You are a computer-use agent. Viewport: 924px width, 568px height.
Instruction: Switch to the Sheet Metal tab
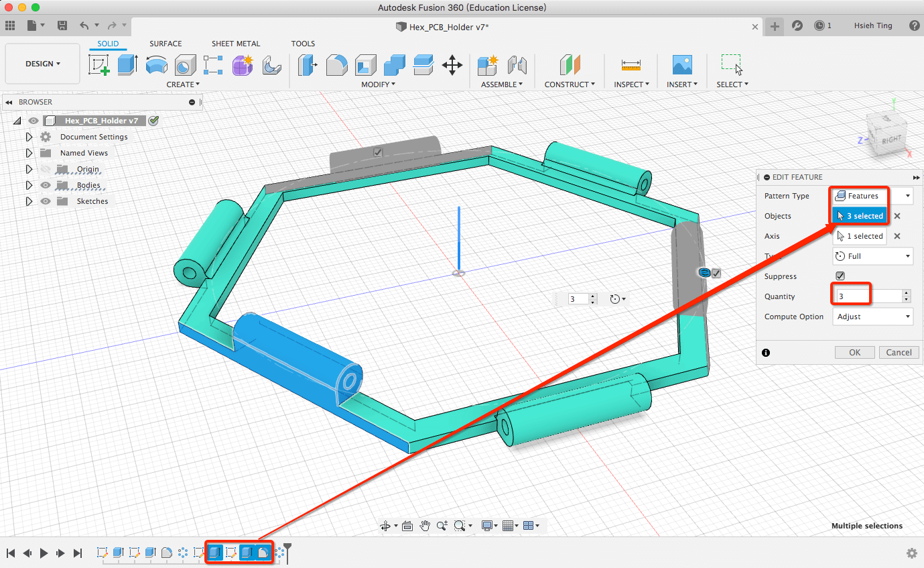(236, 44)
